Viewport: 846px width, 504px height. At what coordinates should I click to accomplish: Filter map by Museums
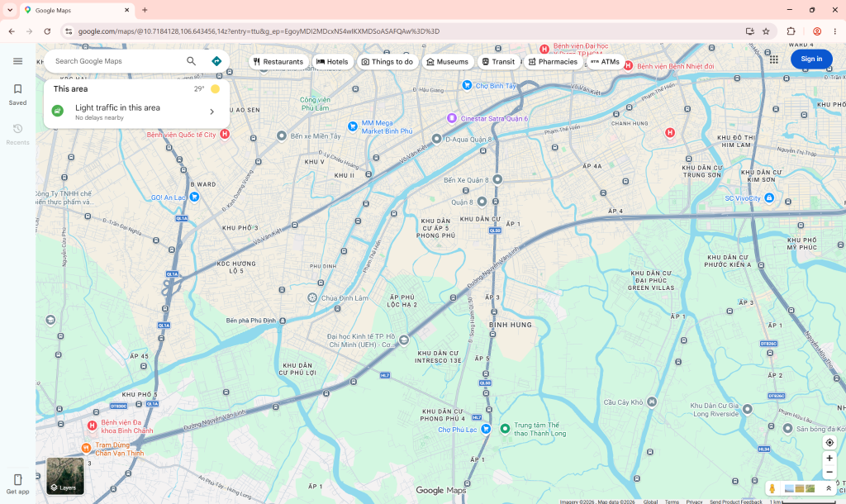[448, 61]
